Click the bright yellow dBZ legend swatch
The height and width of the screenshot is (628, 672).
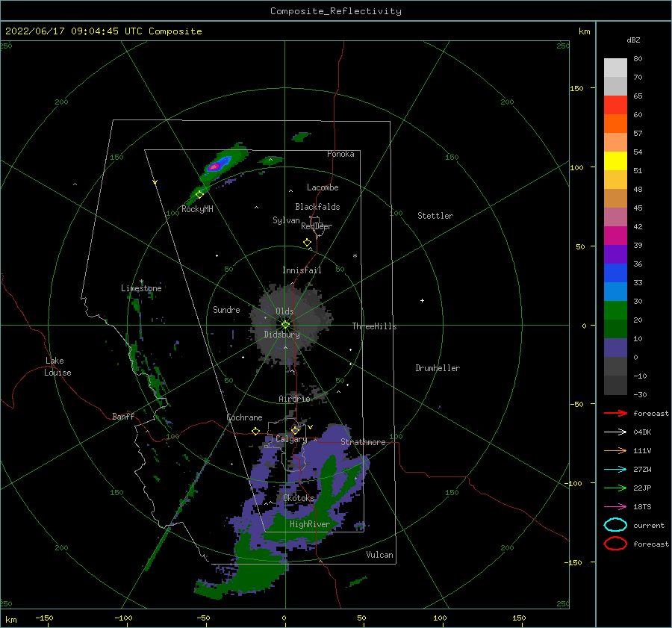615,161
